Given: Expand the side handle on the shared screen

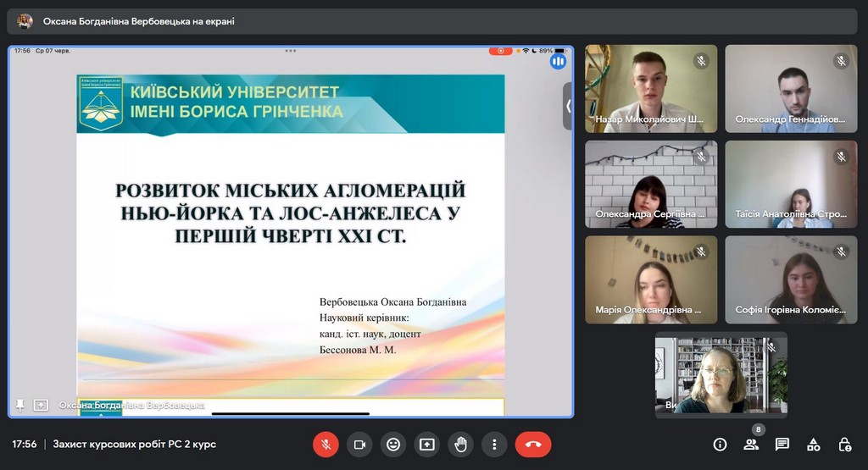Looking at the screenshot, I should coord(568,106).
